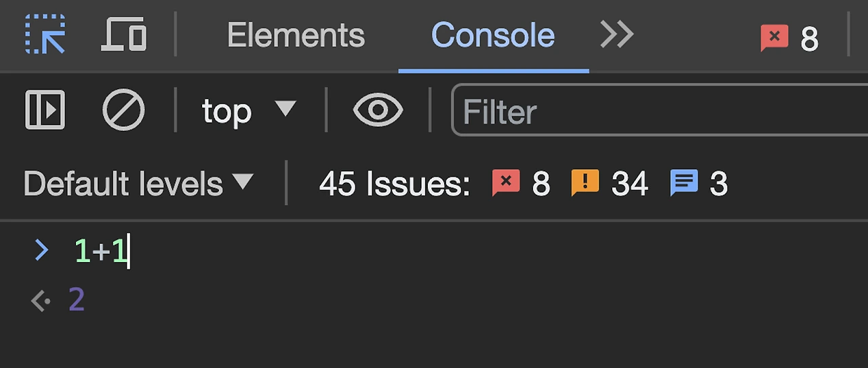Open the 45 Issues link

tap(395, 183)
